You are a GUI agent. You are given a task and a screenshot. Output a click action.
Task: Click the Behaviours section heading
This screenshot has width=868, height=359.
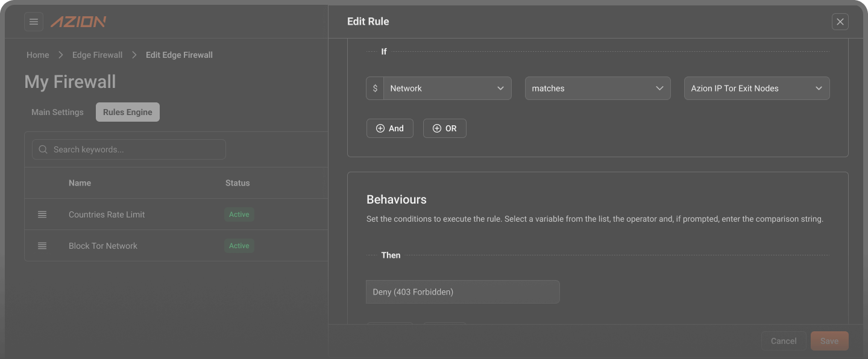[x=397, y=199]
